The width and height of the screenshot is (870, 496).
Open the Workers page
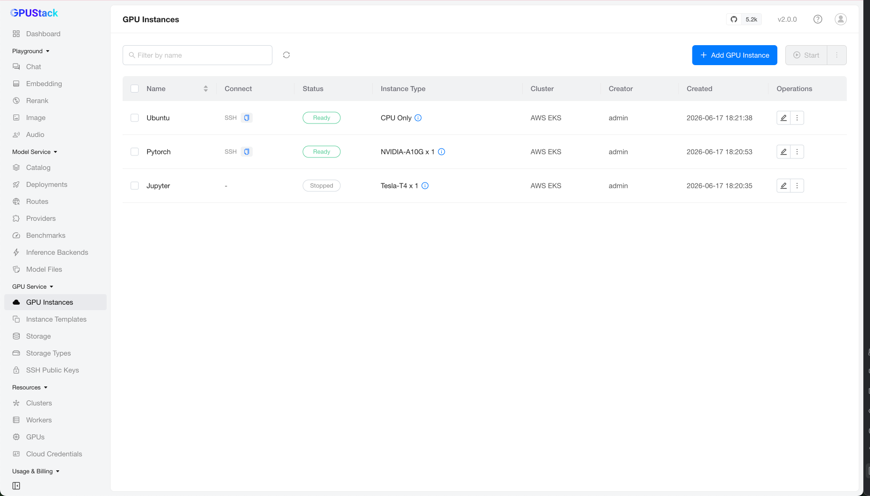click(x=55, y=420)
